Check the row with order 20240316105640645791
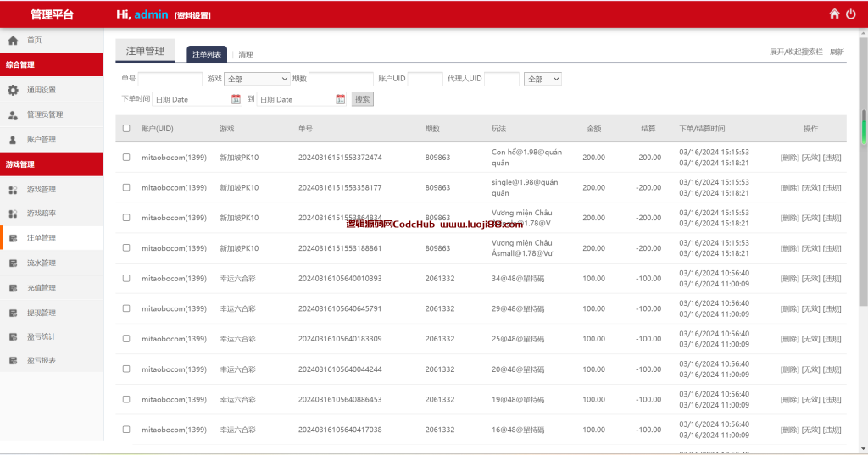 pos(126,308)
